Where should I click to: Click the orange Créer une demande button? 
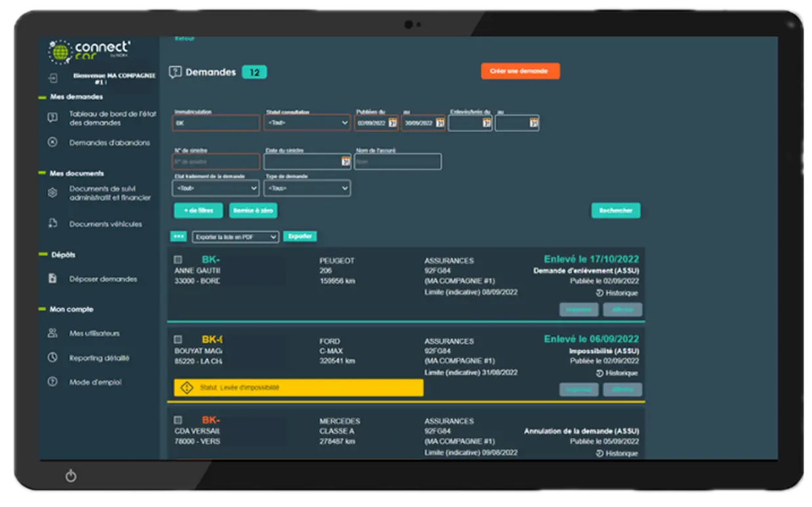(519, 71)
